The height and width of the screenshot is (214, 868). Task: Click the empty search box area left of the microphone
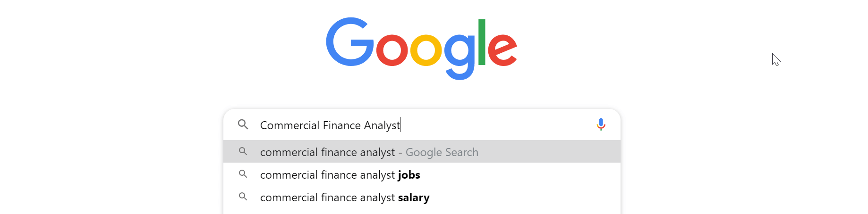pyautogui.click(x=496, y=125)
